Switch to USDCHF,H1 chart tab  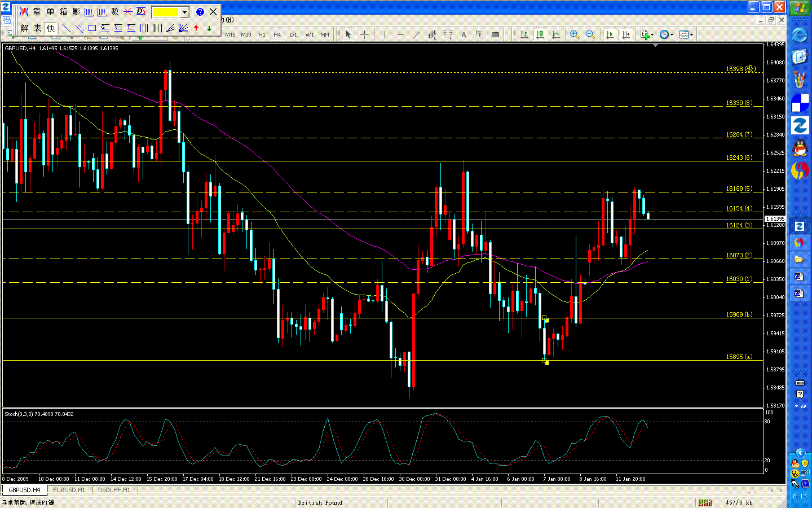tap(114, 490)
